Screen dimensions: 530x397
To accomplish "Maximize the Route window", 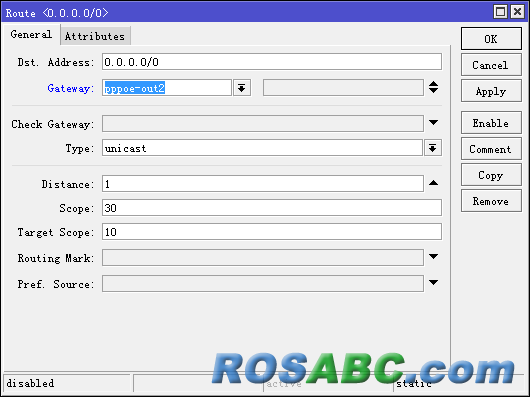I will [500, 12].
